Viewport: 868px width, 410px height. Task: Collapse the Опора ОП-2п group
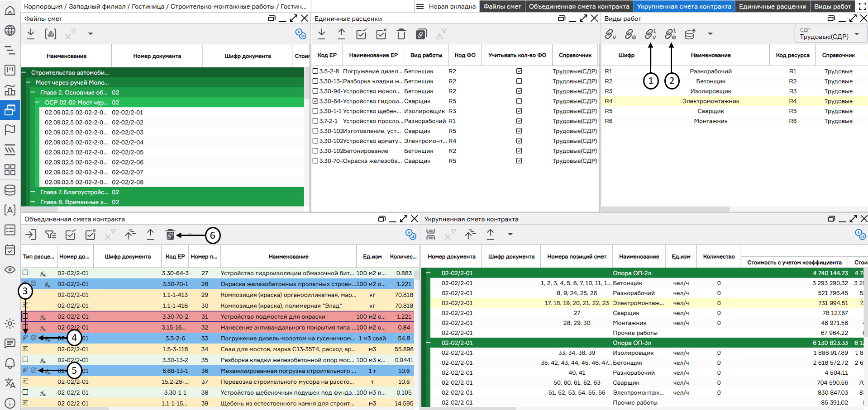(428, 273)
